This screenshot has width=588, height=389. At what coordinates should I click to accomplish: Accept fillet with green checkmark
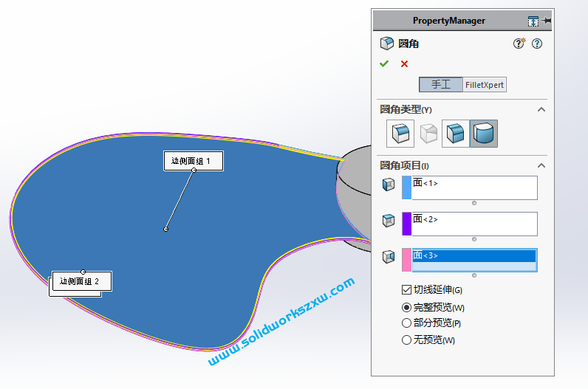click(384, 63)
